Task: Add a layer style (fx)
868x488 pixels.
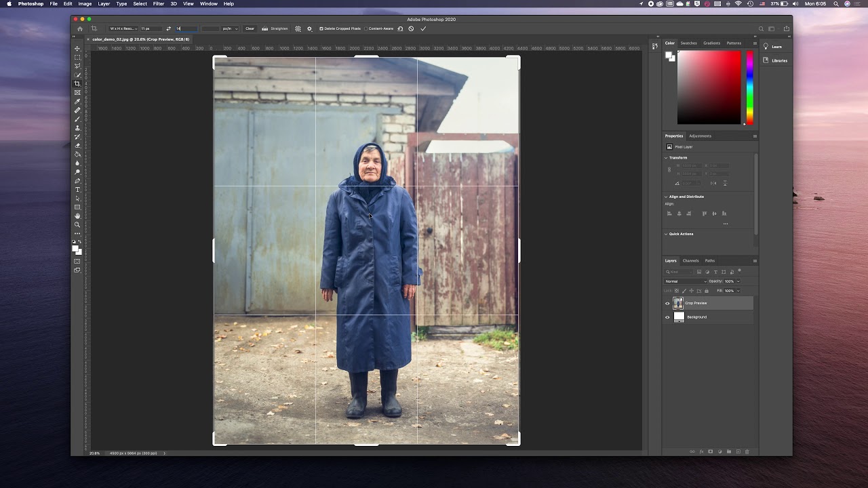Action: click(x=701, y=451)
